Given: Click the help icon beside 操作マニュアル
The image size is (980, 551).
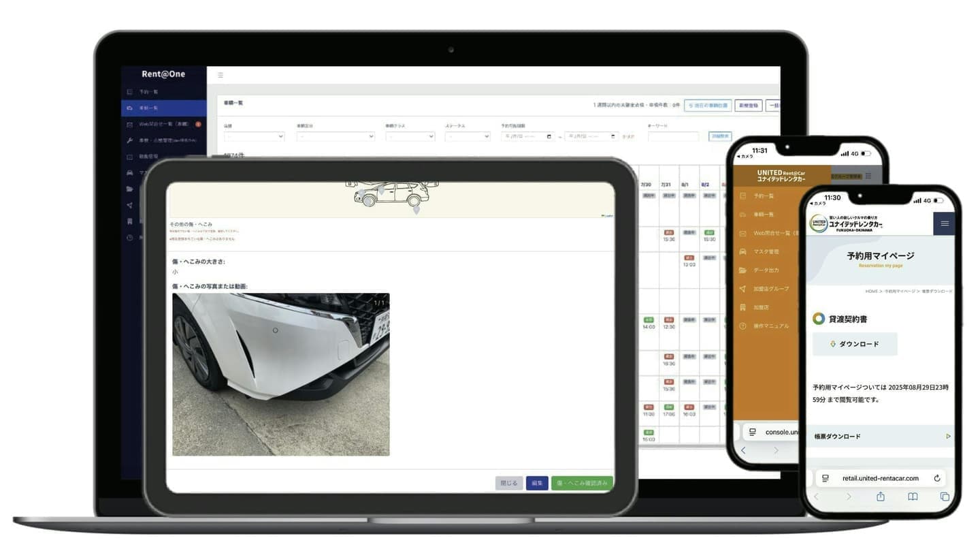Looking at the screenshot, I should pyautogui.click(x=742, y=326).
